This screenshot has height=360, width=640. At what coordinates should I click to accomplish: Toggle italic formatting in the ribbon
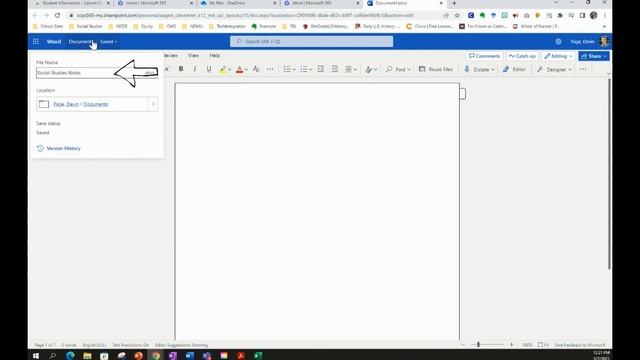195,69
